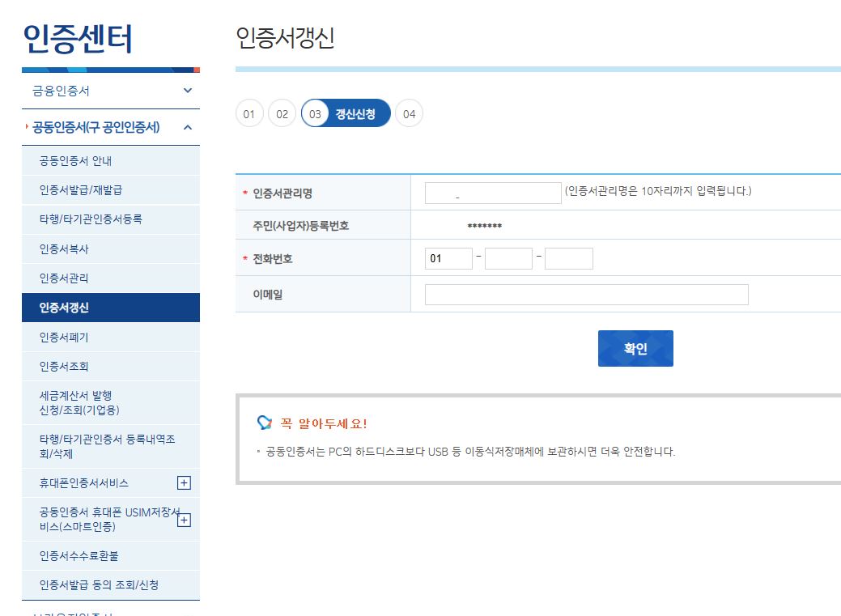Expand the 휴대폰인증서서비스 submenu

pyautogui.click(x=185, y=482)
